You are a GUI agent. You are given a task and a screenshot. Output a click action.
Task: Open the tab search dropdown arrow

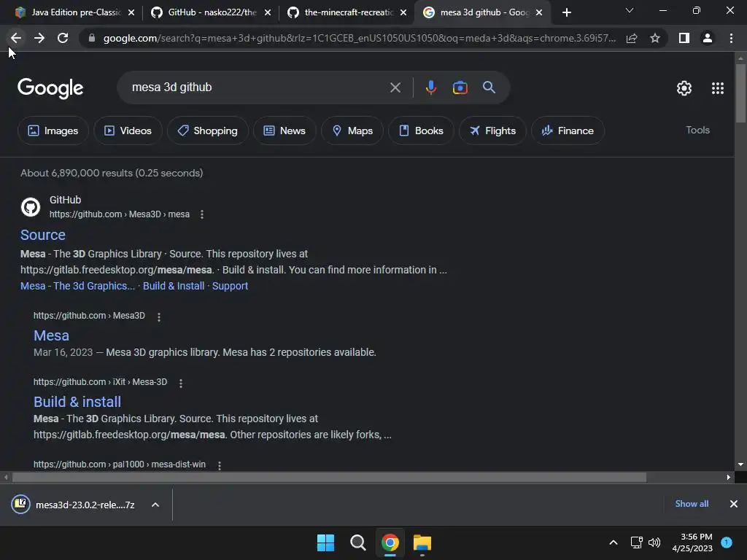[630, 10]
